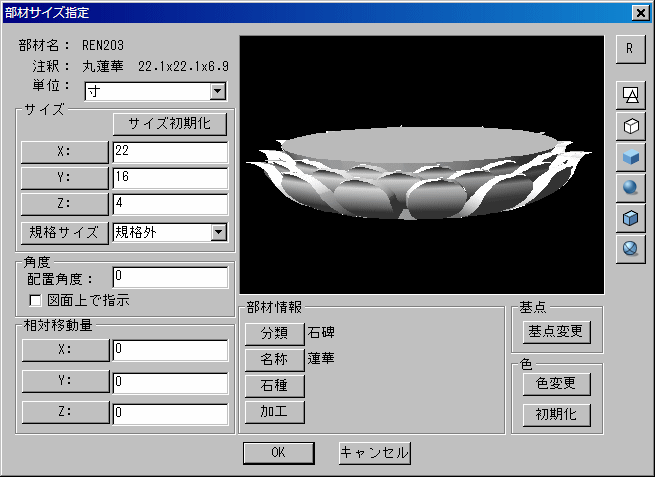Click the 相対移動量 Y: button

66,381
